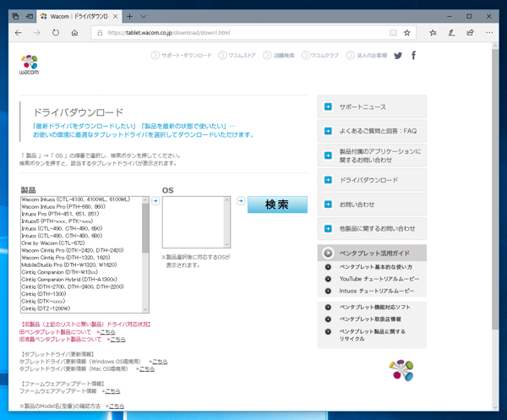Image resolution: width=507 pixels, height=420 pixels.
Task: Close the Wacom browser tab
Action: pyautogui.click(x=115, y=17)
